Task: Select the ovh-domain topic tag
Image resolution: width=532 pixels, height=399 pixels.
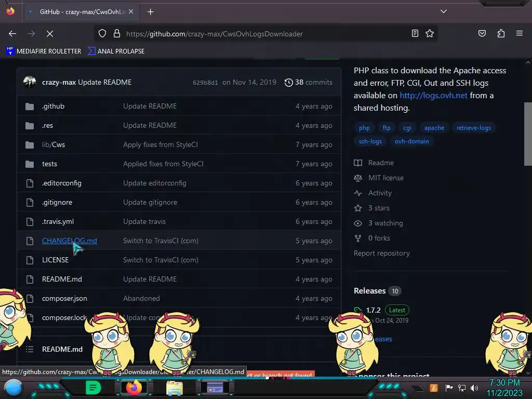Action: coord(411,141)
